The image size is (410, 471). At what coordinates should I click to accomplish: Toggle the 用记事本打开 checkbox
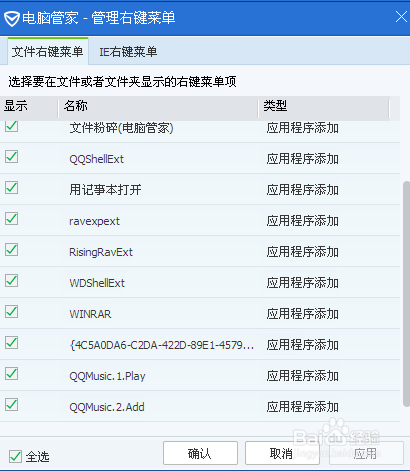[12, 188]
